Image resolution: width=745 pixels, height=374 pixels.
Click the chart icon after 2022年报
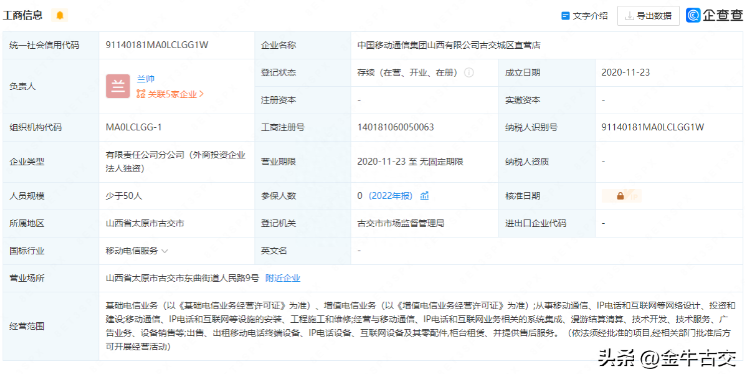pyautogui.click(x=424, y=196)
